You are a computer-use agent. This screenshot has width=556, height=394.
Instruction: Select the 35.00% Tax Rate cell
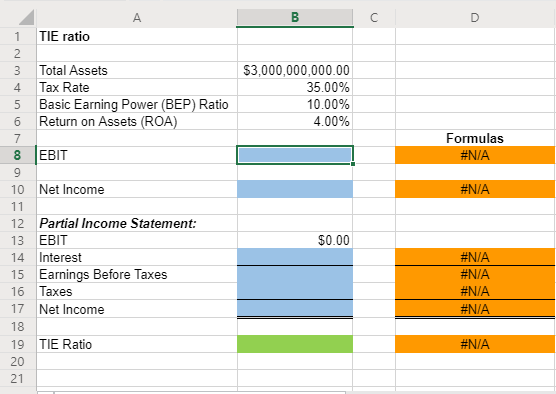tap(295, 87)
